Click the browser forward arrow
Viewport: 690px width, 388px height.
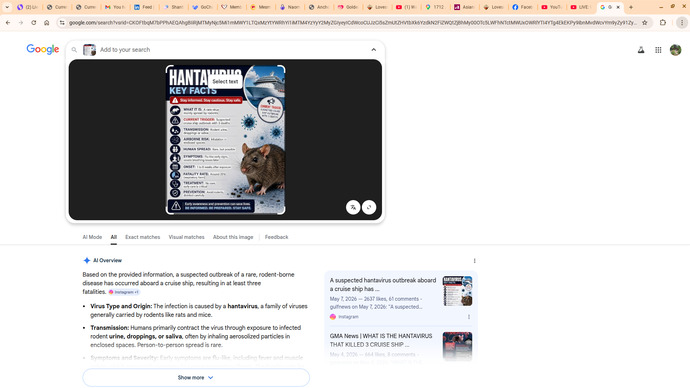click(21, 22)
